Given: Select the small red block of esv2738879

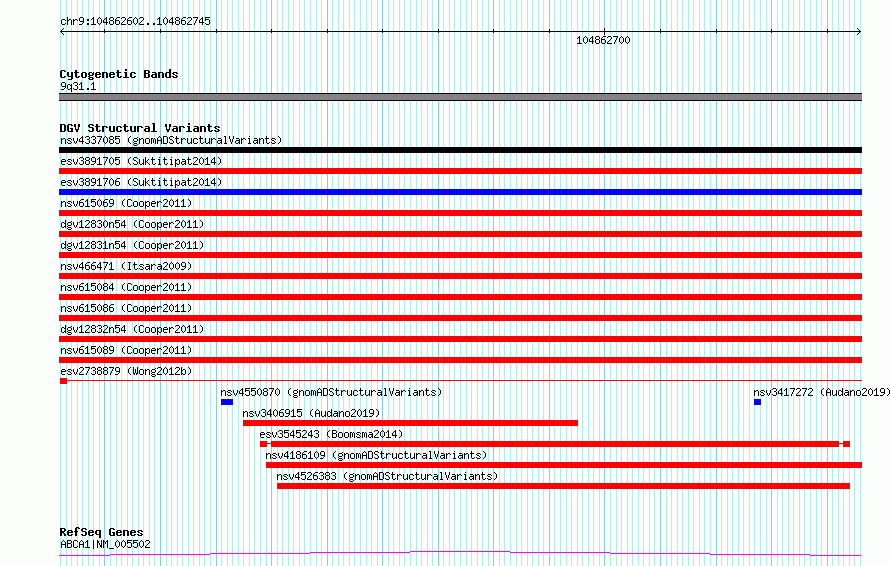Looking at the screenshot, I should point(64,381).
